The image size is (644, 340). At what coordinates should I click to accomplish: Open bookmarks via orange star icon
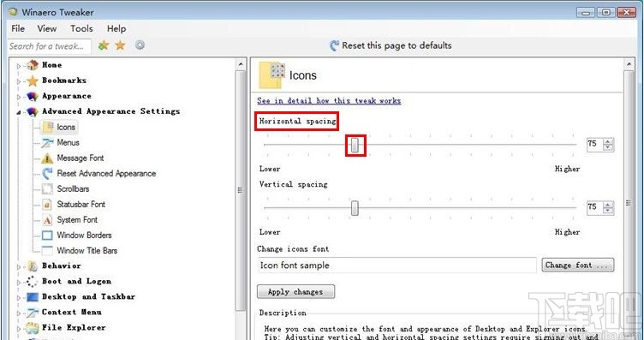[x=120, y=45]
